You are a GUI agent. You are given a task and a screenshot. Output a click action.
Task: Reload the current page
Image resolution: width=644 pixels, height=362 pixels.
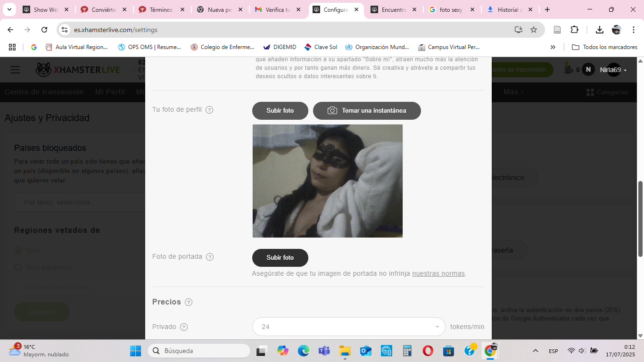[x=44, y=30]
